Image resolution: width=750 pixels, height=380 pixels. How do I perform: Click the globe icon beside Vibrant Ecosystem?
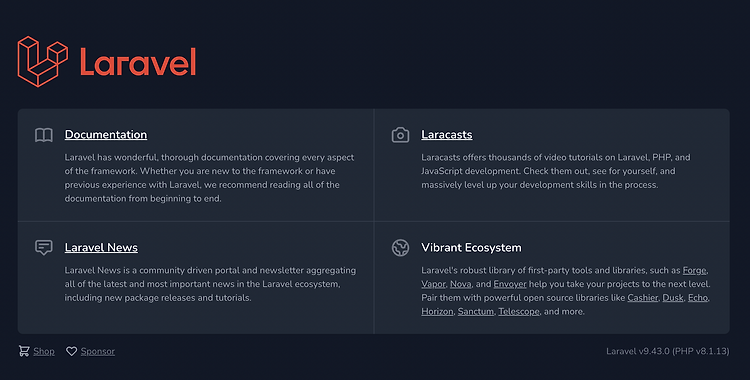click(x=400, y=248)
